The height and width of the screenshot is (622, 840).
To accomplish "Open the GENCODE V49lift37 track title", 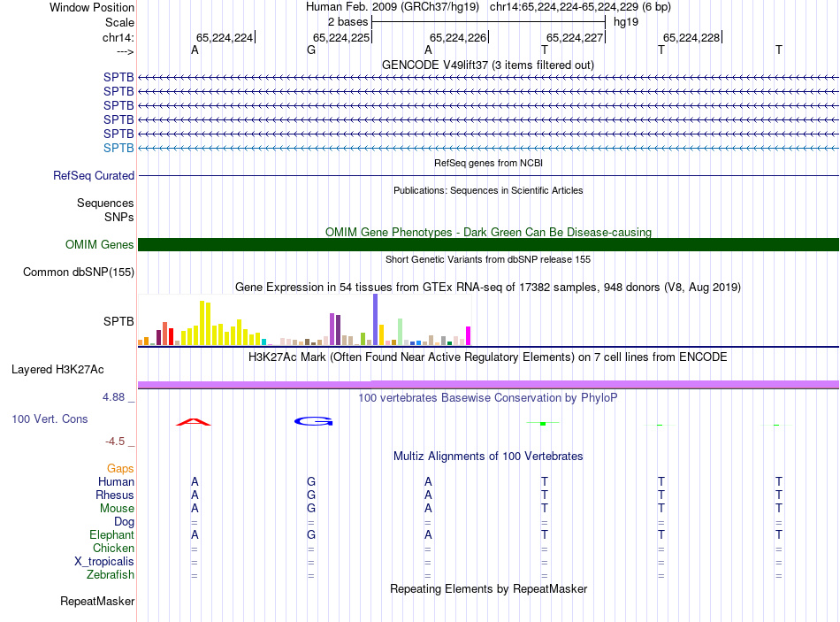I will pos(487,65).
